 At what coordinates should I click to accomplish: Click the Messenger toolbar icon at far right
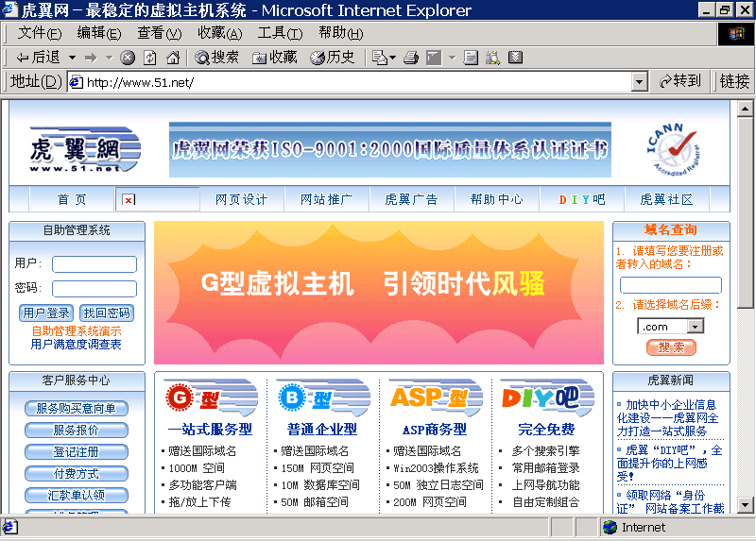coord(515,58)
